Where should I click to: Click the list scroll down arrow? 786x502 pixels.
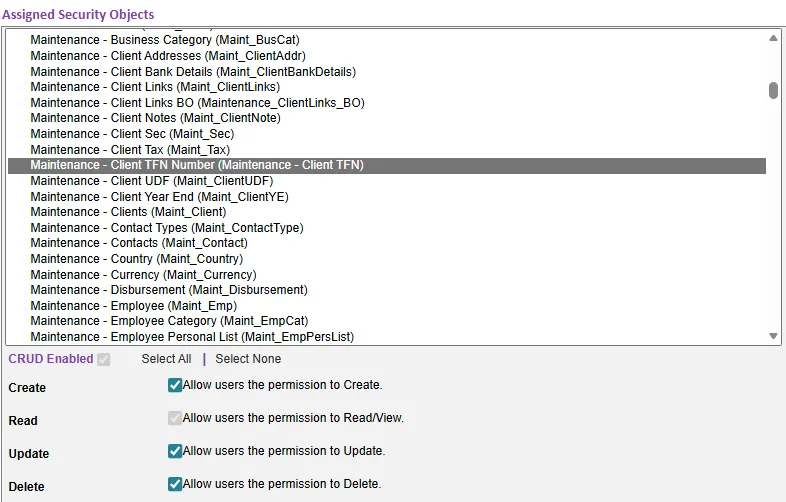(x=773, y=336)
